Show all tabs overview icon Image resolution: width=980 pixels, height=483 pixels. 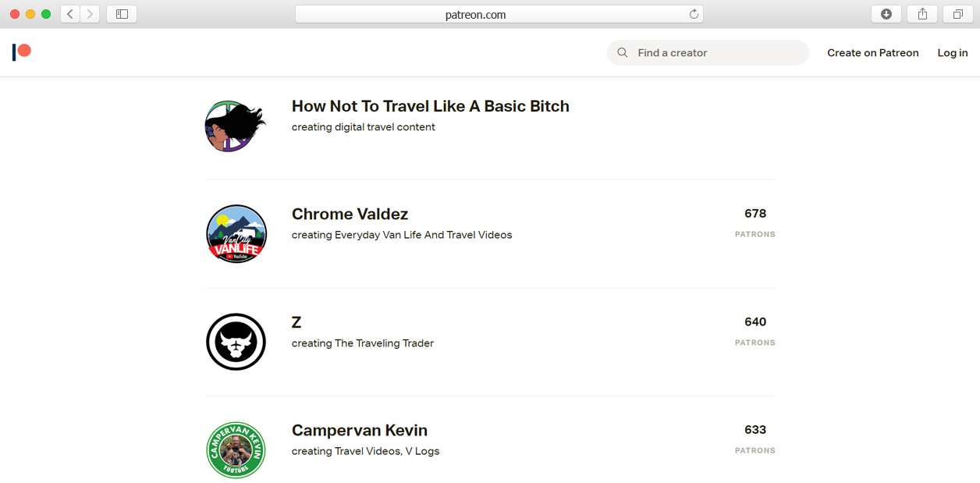(957, 14)
